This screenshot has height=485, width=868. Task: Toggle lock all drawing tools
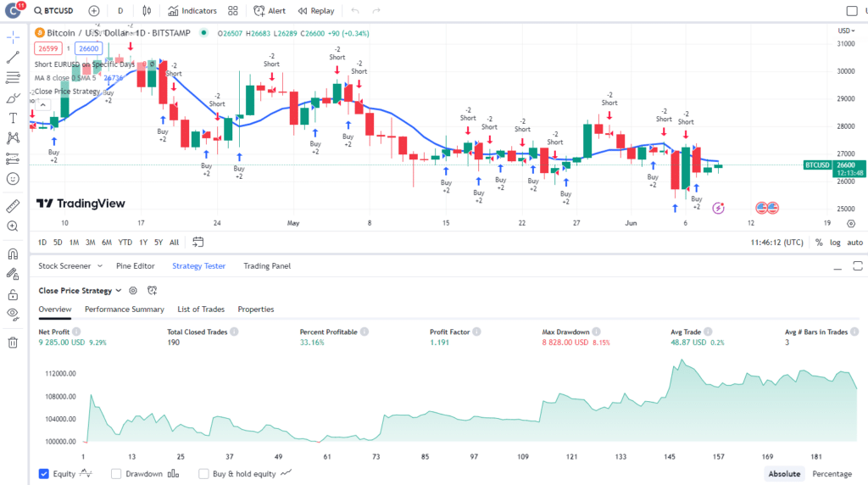tap(14, 294)
